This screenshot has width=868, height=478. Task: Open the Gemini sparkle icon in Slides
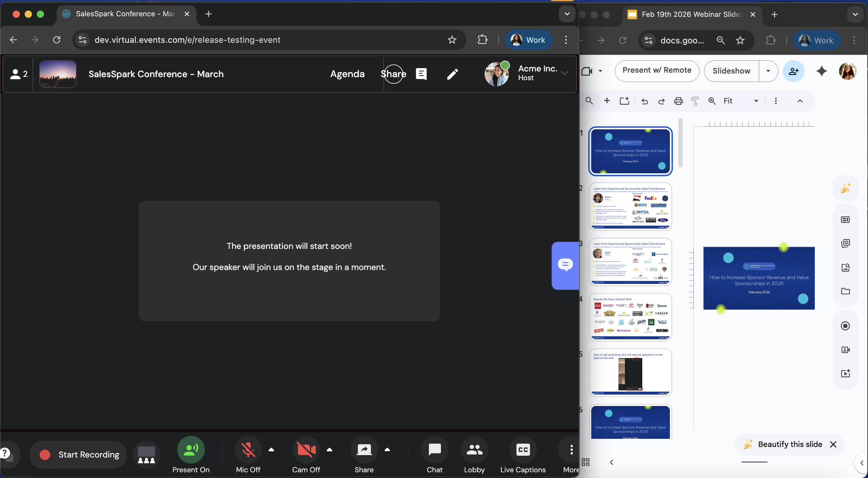[x=822, y=71]
